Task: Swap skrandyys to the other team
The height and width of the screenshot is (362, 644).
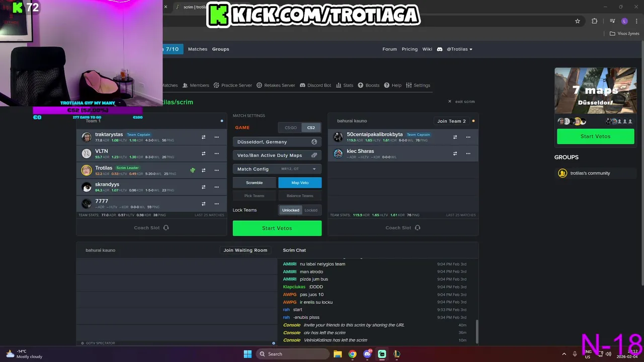Action: (x=203, y=187)
